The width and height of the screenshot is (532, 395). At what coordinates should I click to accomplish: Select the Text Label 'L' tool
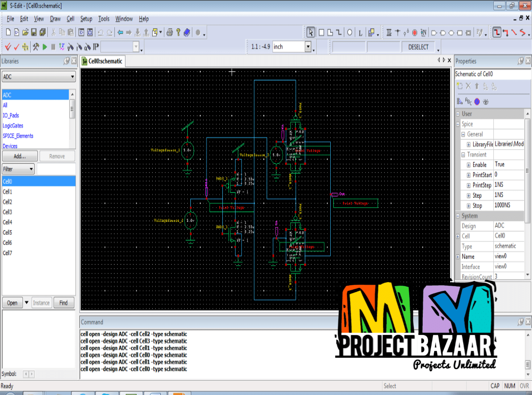coord(361,32)
